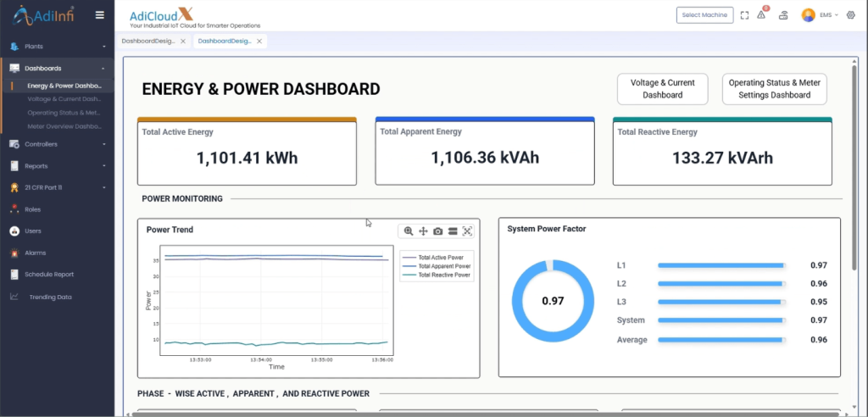Click the L1 power factor bar
Screen dimensions: 868x417
(722, 266)
